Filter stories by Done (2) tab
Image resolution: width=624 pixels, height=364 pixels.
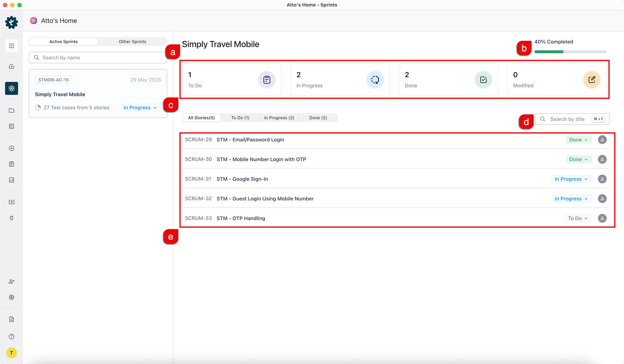[318, 118]
